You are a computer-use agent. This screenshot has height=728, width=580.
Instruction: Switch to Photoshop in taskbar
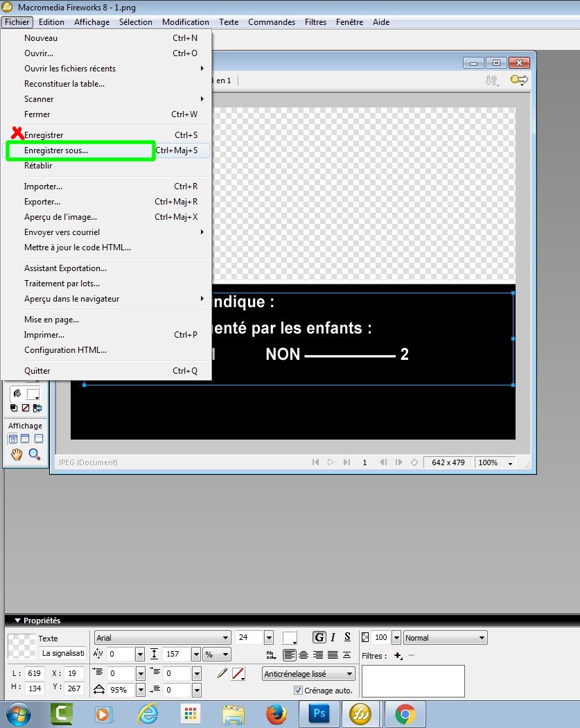pos(319,714)
